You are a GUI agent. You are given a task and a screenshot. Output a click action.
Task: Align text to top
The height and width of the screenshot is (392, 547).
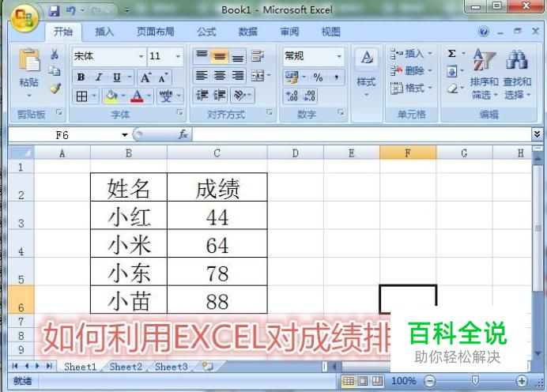[x=202, y=56]
